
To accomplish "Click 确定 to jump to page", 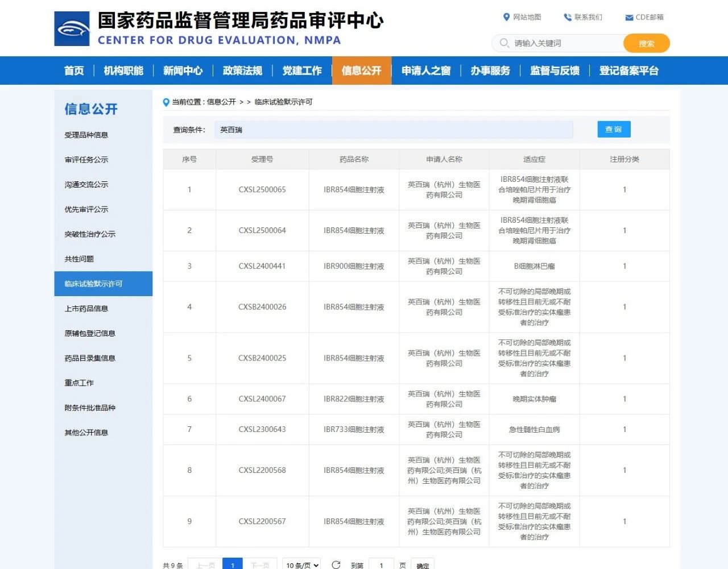I will coord(423,564).
